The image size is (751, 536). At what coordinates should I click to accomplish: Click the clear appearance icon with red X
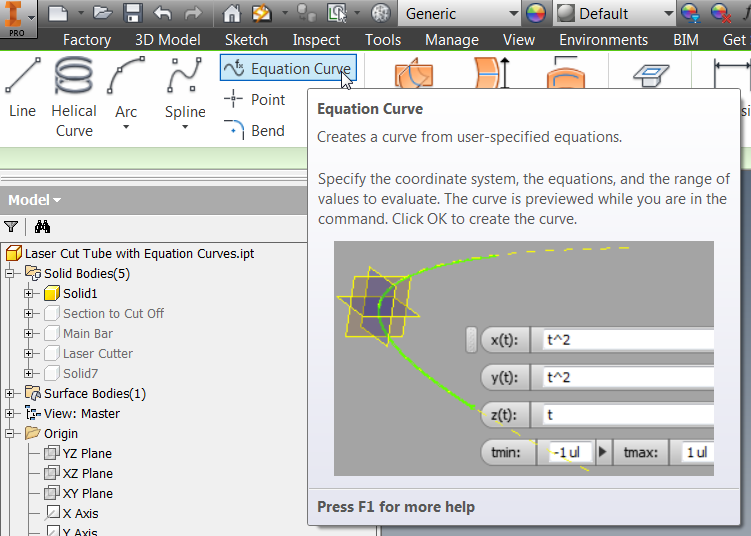[x=720, y=13]
